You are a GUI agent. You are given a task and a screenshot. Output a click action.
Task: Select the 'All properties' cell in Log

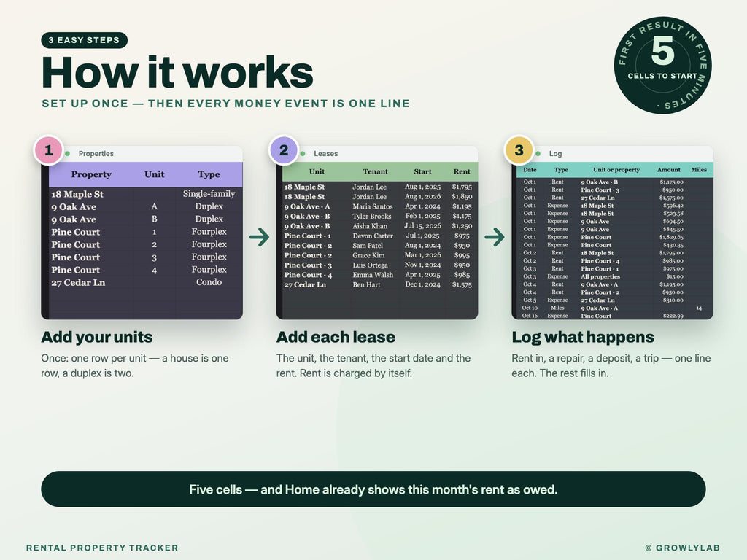pos(600,276)
